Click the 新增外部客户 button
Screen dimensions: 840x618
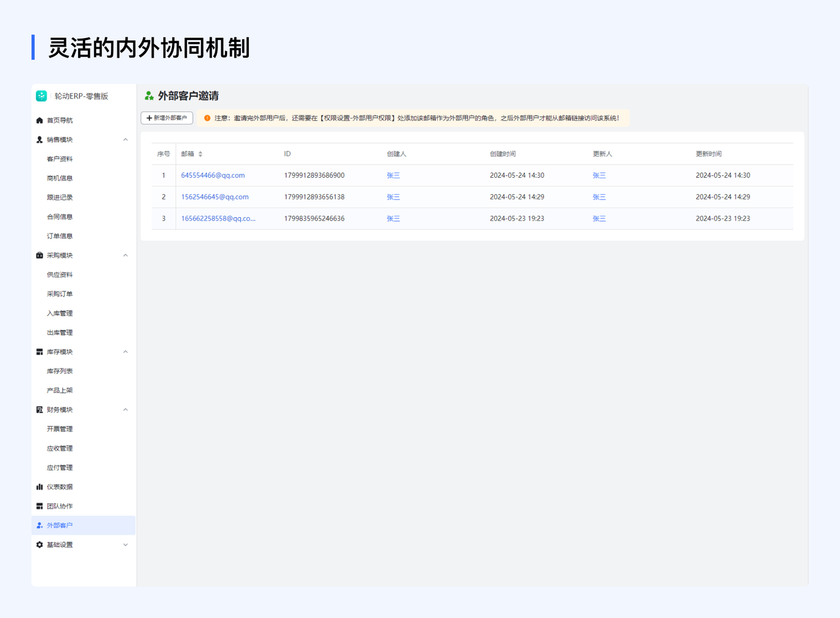167,118
